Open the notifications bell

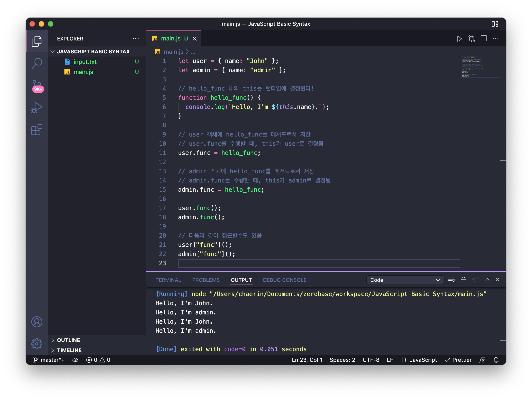pos(496,360)
